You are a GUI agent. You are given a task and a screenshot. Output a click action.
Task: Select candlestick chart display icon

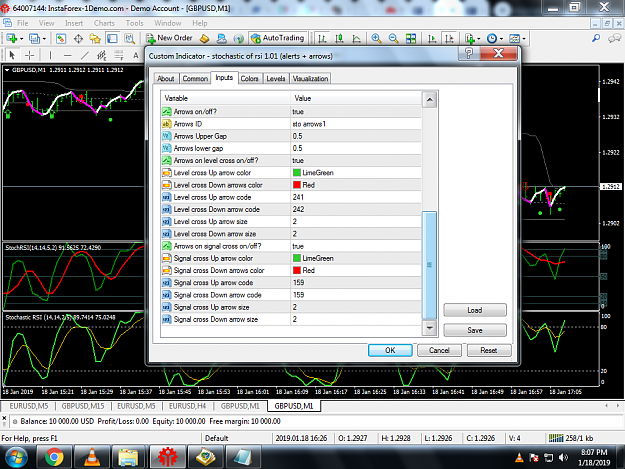[x=339, y=39]
